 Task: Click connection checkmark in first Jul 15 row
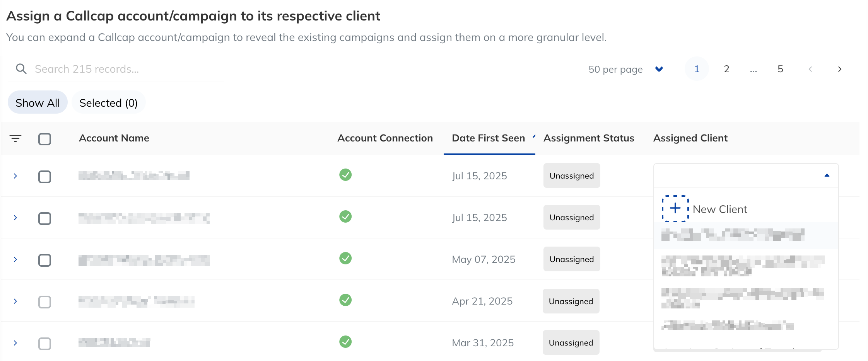[x=345, y=175]
